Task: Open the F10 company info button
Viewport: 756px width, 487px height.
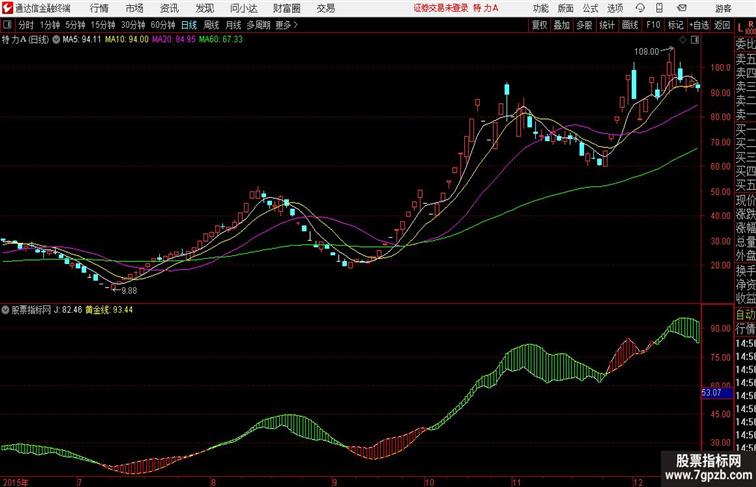Action: pyautogui.click(x=653, y=25)
